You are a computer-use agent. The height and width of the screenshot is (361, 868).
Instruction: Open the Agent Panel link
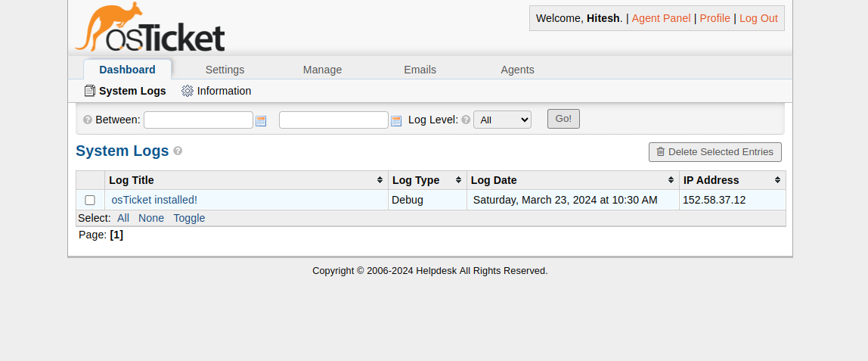pos(661,18)
